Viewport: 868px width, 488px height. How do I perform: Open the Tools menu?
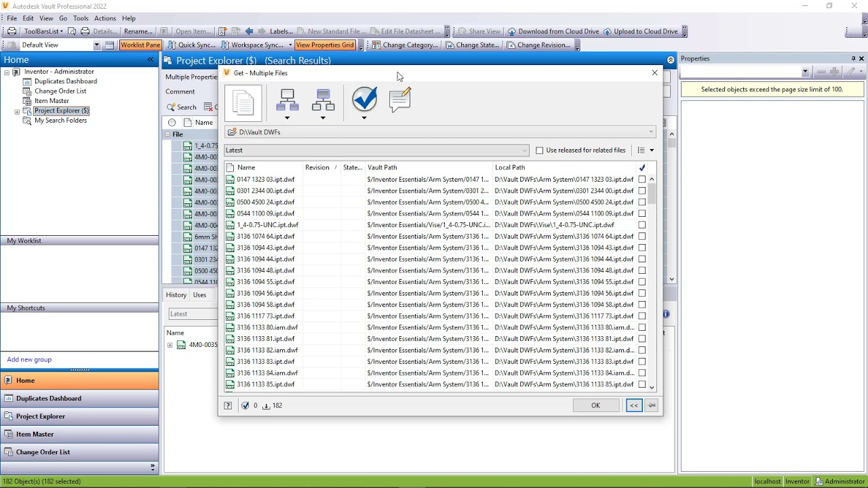click(81, 18)
